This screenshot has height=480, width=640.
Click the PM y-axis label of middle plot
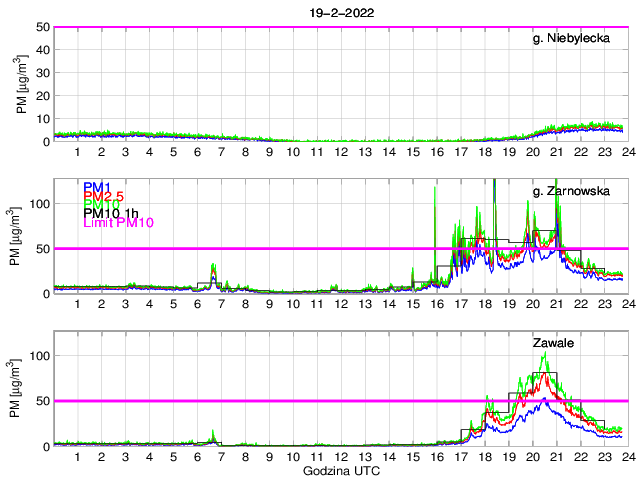(x=22, y=235)
